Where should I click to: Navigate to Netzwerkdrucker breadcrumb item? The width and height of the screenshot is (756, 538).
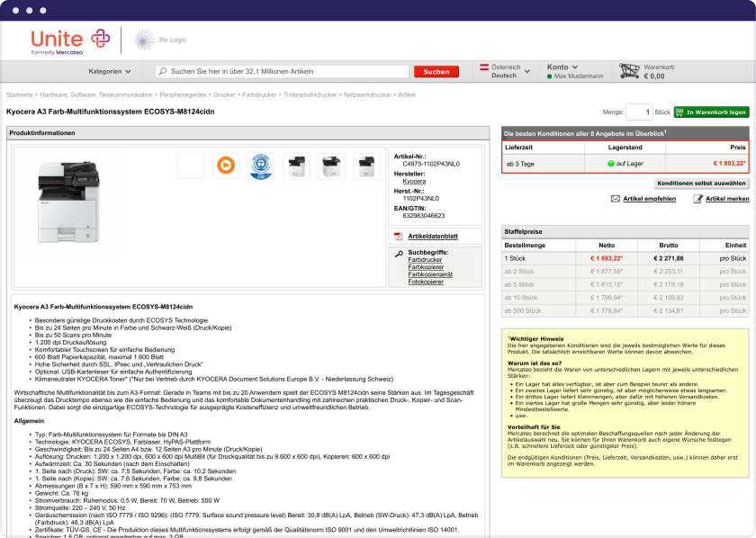pos(367,94)
